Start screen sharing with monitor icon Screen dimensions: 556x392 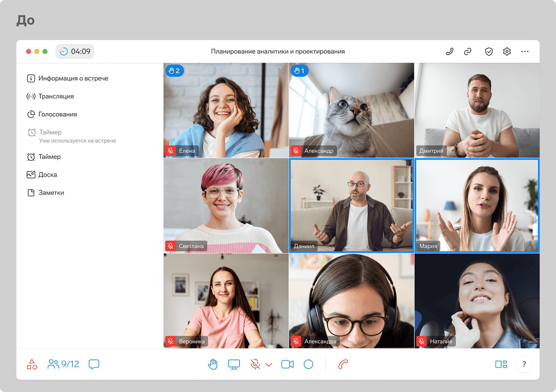(x=234, y=364)
